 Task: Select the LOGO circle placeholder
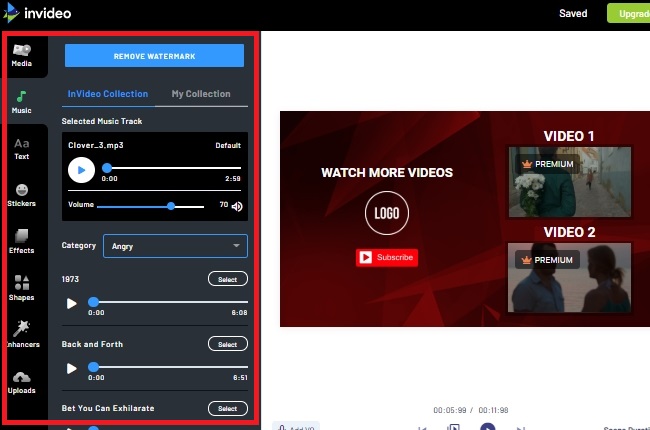[387, 213]
